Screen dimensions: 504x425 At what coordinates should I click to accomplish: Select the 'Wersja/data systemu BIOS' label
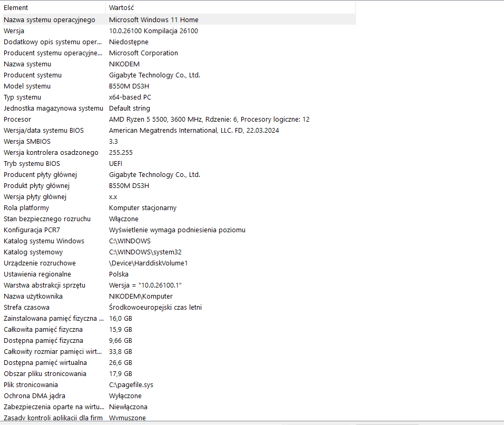44,131
